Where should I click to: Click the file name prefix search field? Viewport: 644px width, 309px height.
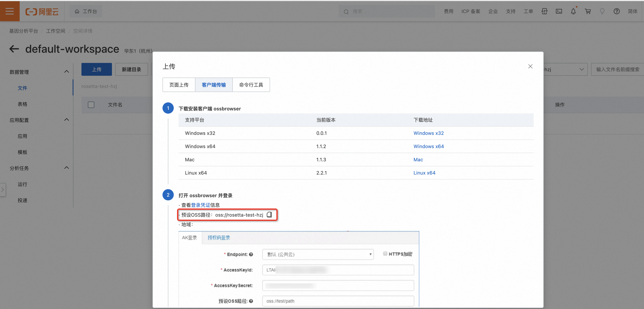click(617, 69)
